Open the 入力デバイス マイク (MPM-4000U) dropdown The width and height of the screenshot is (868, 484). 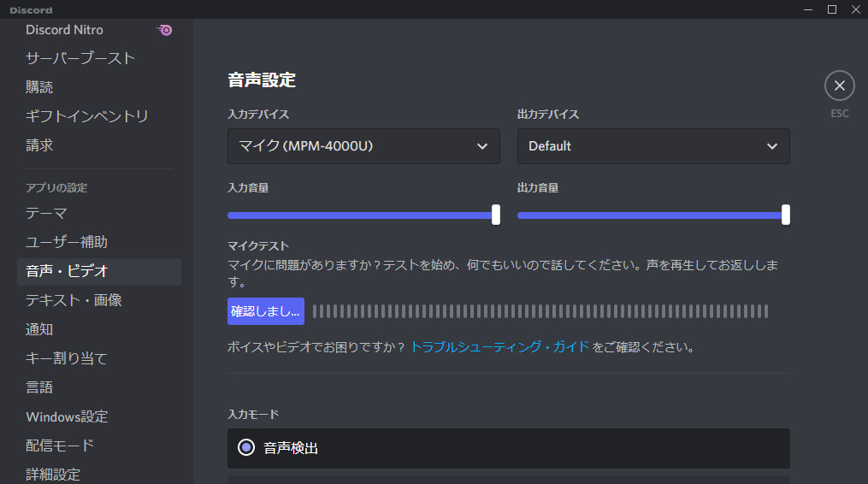click(363, 146)
